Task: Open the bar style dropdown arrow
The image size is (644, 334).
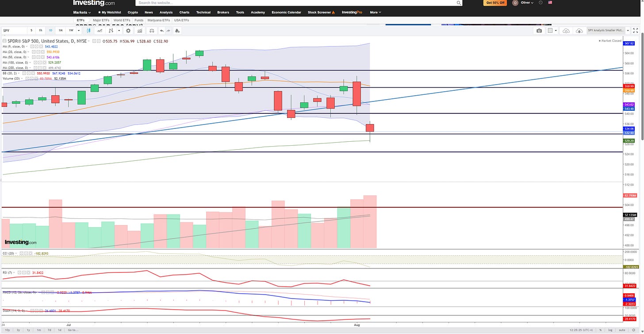Action: (x=119, y=31)
